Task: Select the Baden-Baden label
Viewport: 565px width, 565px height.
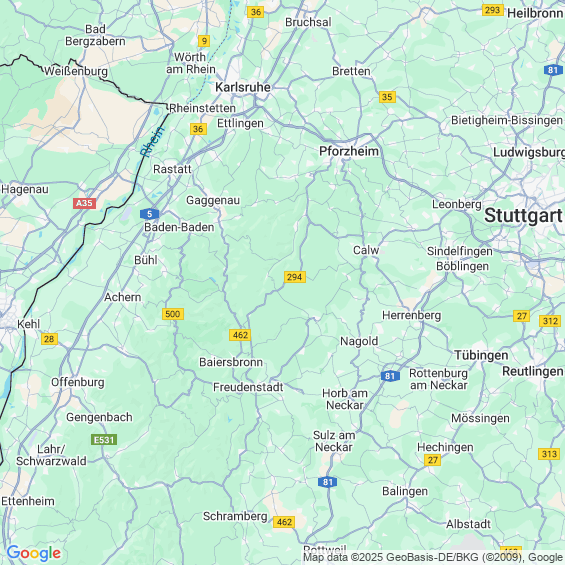Action: coord(179,227)
